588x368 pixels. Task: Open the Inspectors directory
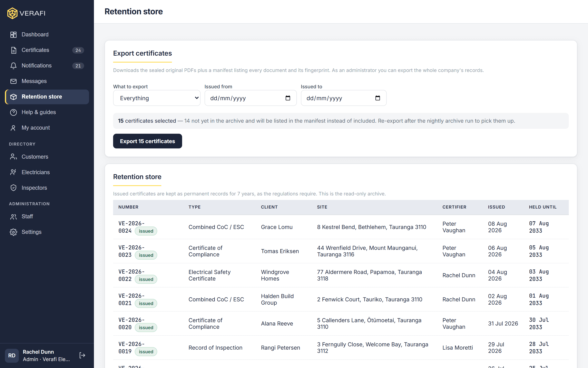(x=47, y=188)
